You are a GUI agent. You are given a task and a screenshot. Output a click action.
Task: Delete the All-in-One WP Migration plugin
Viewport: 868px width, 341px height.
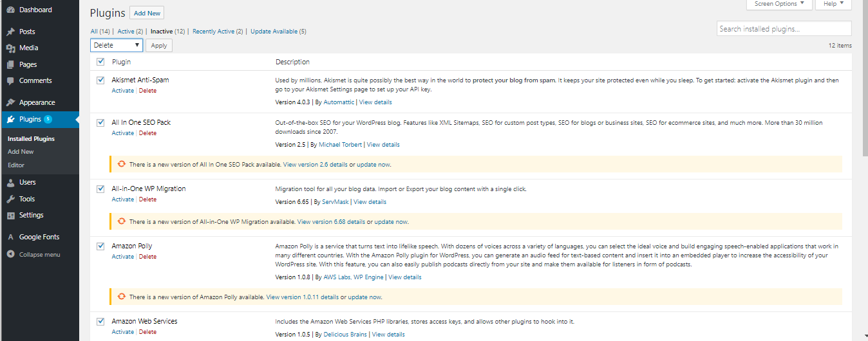[147, 199]
